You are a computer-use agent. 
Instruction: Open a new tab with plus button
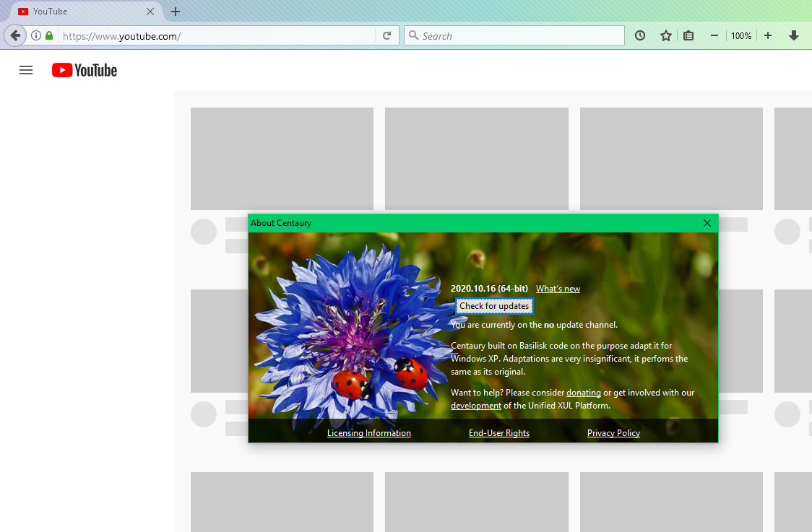(176, 12)
